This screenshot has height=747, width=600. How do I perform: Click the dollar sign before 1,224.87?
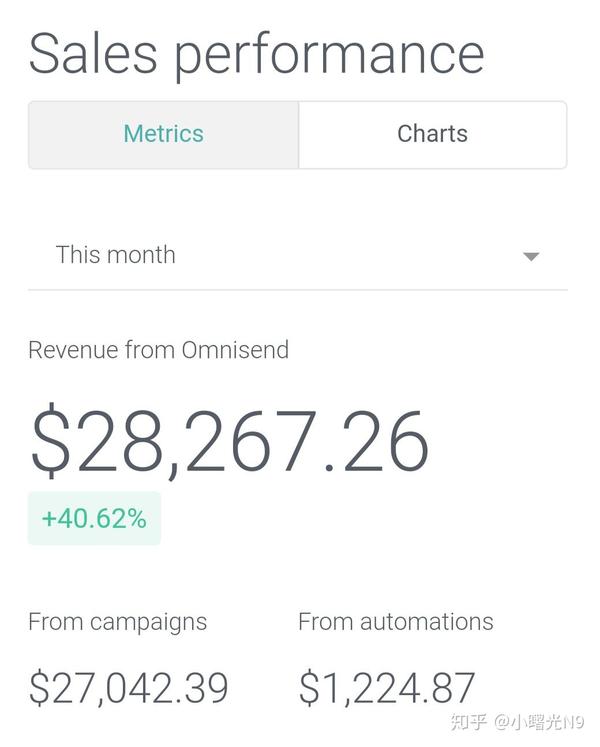point(309,688)
